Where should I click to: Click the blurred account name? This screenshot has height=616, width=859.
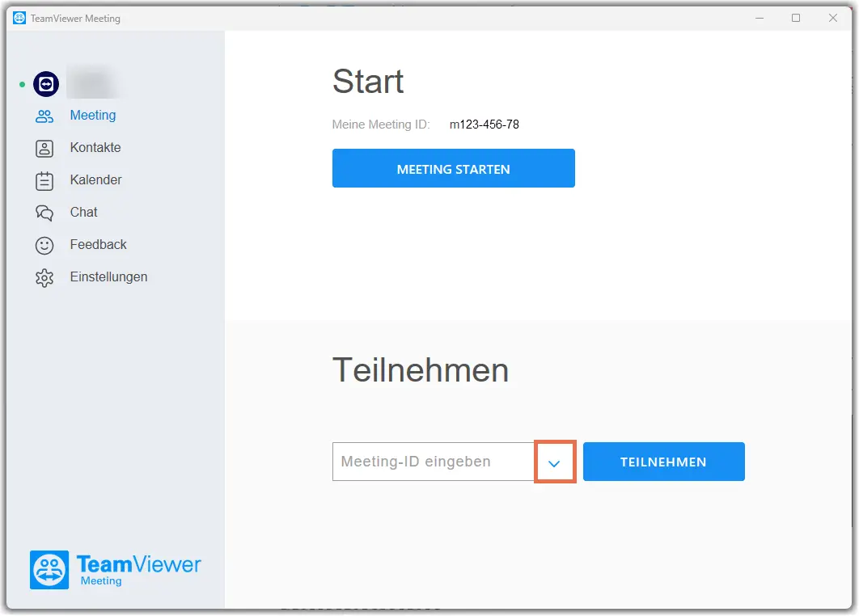click(92, 83)
